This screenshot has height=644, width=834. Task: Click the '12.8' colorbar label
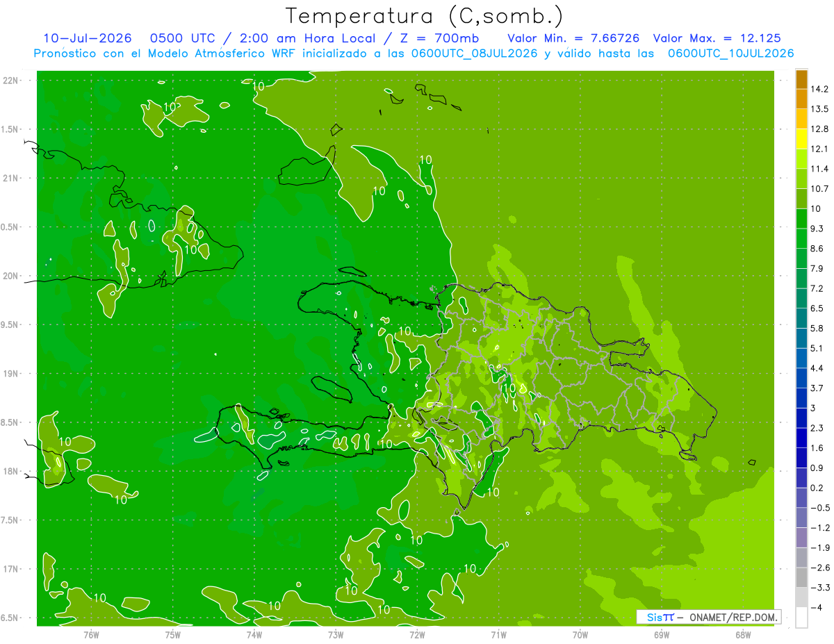(x=820, y=129)
